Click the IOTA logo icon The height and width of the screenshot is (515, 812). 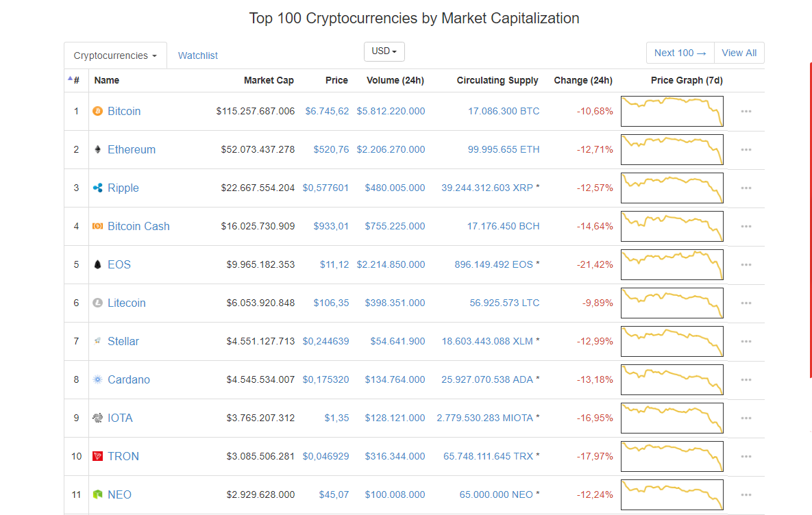(97, 418)
